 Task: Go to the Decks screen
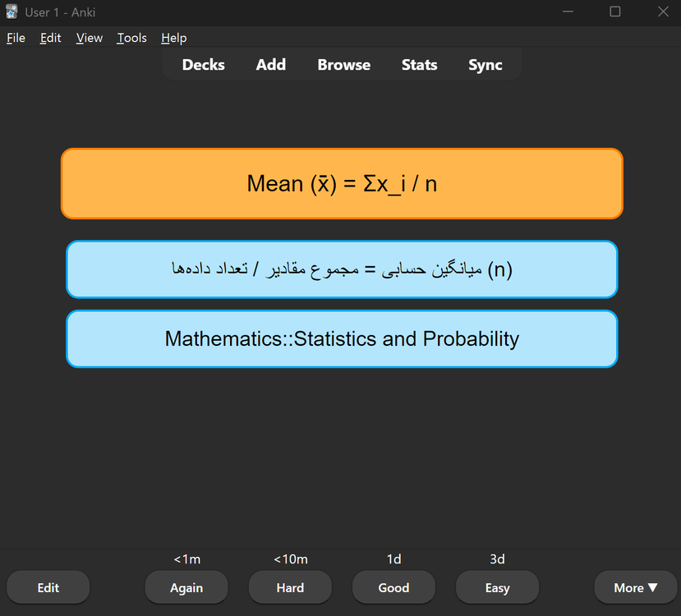pyautogui.click(x=203, y=65)
